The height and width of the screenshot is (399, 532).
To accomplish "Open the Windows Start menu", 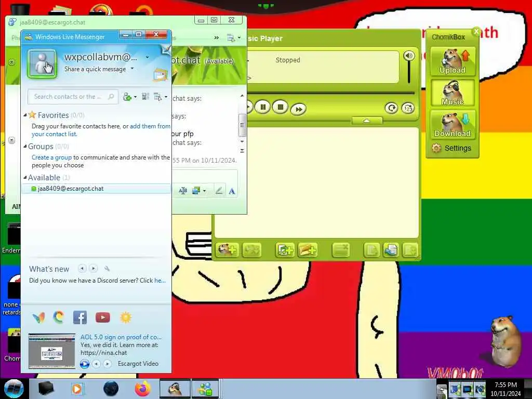I will [x=14, y=389].
